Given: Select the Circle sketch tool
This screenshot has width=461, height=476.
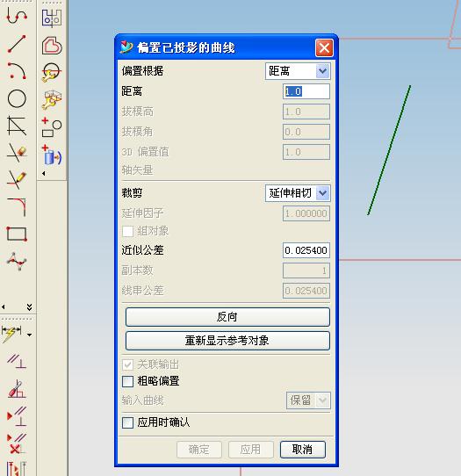Looking at the screenshot, I should point(17,98).
